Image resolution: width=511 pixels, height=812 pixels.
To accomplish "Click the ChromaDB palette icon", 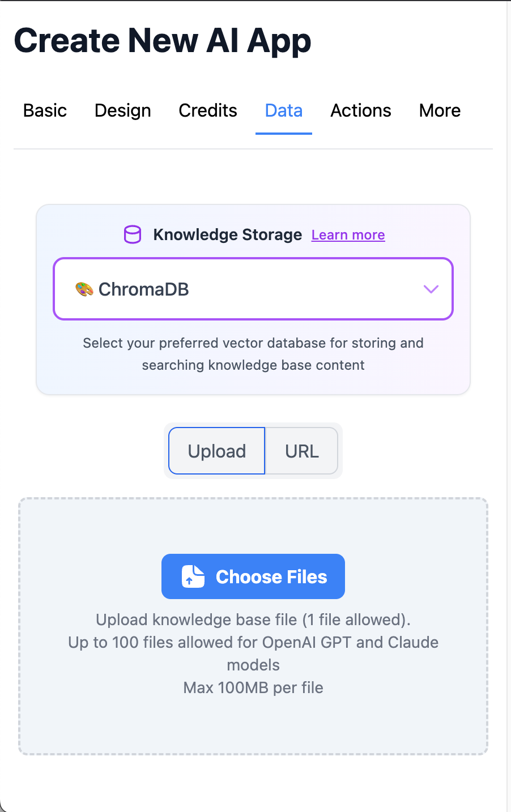I will coord(84,289).
